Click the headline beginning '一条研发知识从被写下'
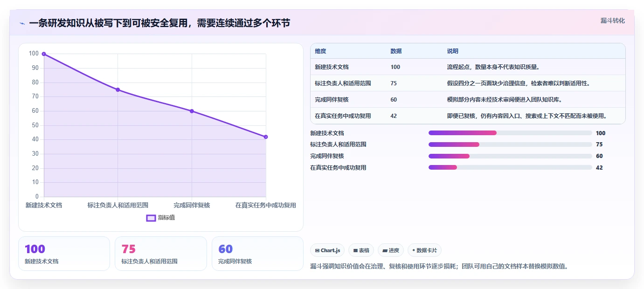This screenshot has width=644, height=289. pyautogui.click(x=159, y=23)
